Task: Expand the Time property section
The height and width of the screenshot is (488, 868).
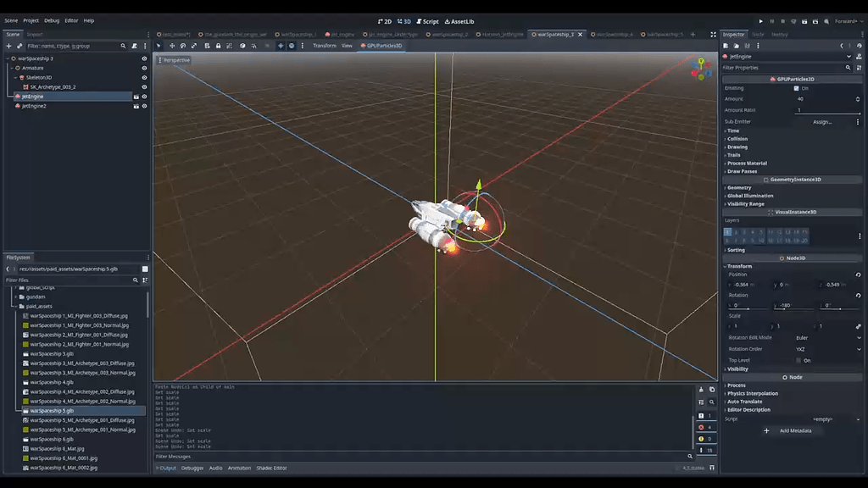Action: point(733,131)
